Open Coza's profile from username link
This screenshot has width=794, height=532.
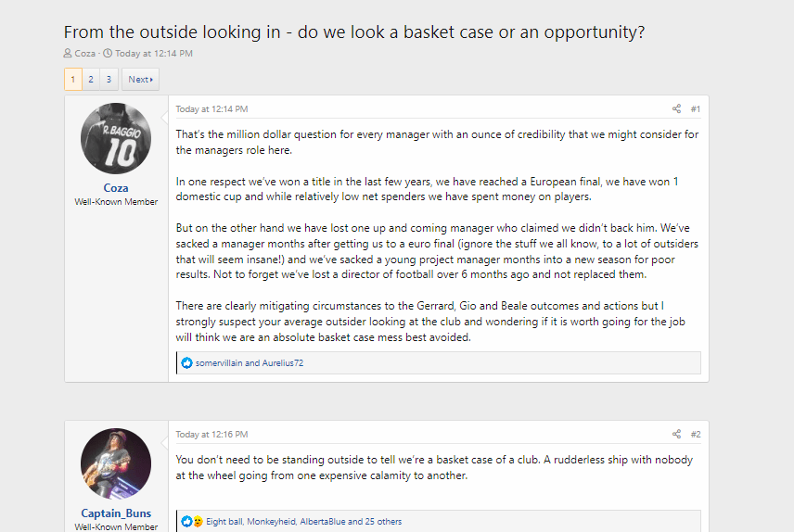116,188
